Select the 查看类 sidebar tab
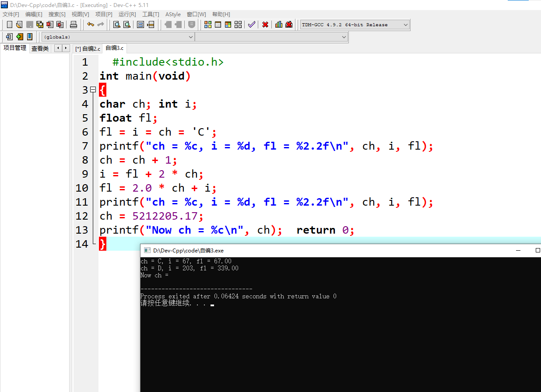The image size is (541, 392). (40, 49)
